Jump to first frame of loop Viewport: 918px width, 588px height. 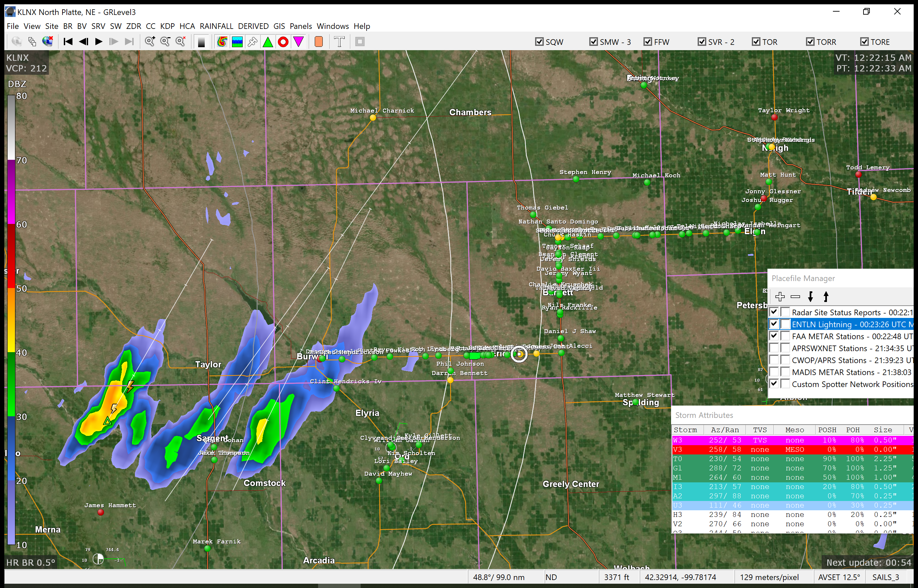click(68, 42)
